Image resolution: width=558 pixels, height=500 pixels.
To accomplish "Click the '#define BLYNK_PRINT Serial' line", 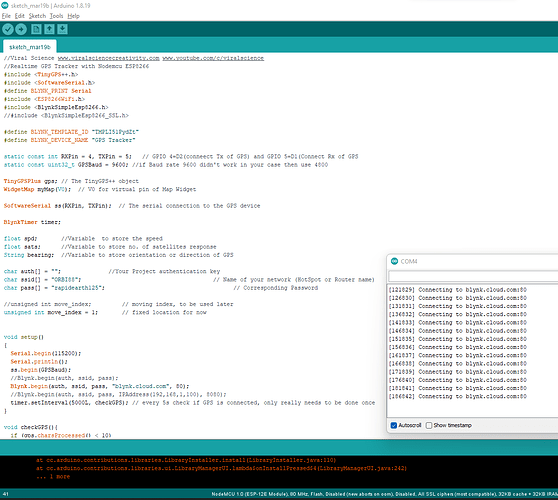I will pyautogui.click(x=48, y=91).
